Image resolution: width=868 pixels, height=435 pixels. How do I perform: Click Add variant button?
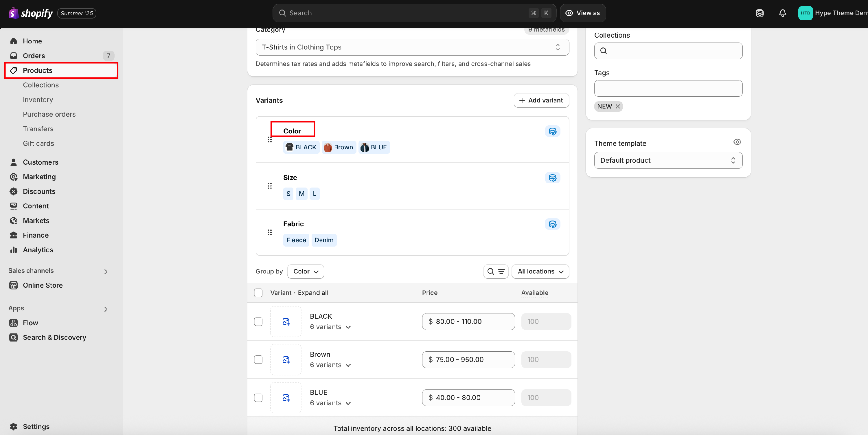(541, 100)
